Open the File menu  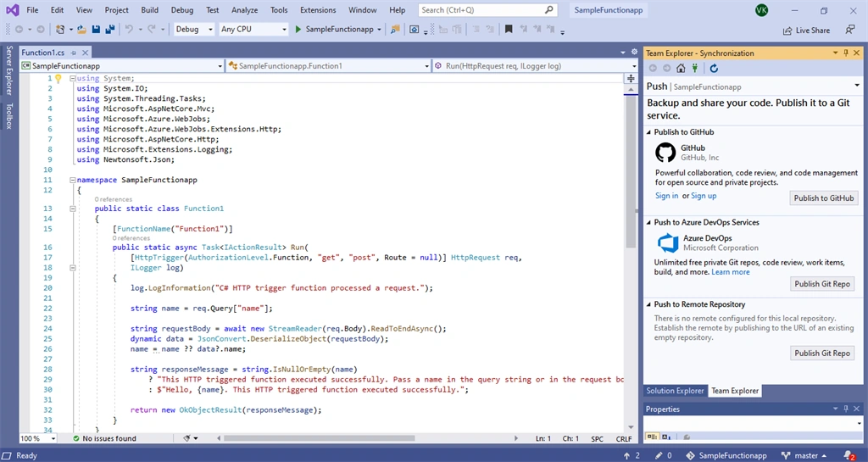click(x=33, y=10)
